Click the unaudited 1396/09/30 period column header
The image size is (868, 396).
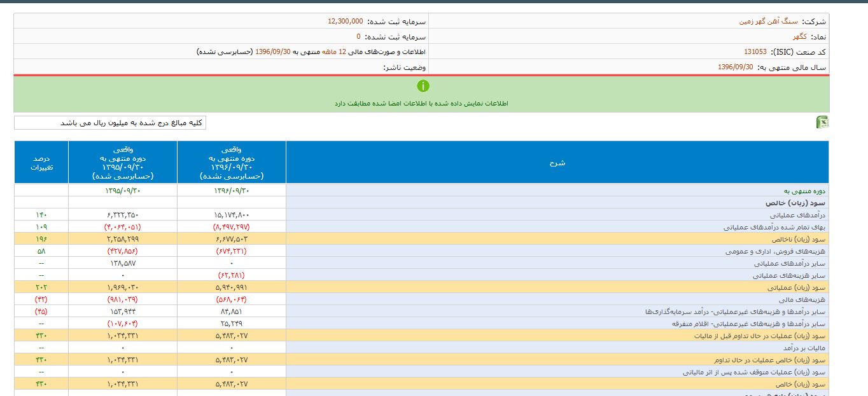[x=231, y=163]
